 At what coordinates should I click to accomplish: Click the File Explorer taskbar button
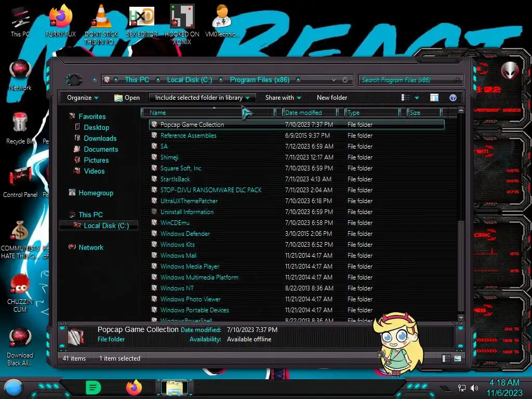click(x=175, y=388)
